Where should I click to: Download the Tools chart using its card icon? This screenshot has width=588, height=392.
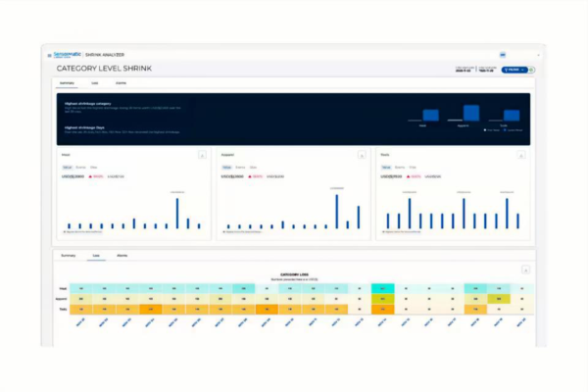[x=521, y=155]
